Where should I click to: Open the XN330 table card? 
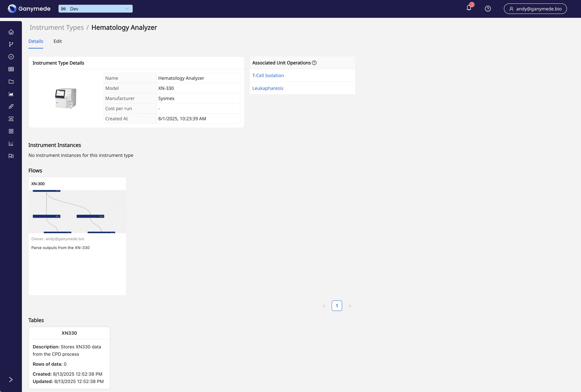tap(69, 358)
